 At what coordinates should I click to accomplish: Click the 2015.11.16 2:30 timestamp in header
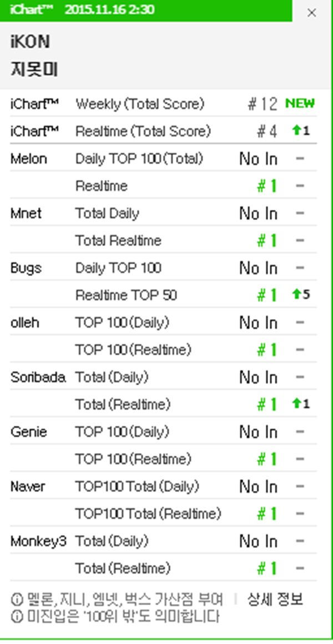(x=109, y=10)
